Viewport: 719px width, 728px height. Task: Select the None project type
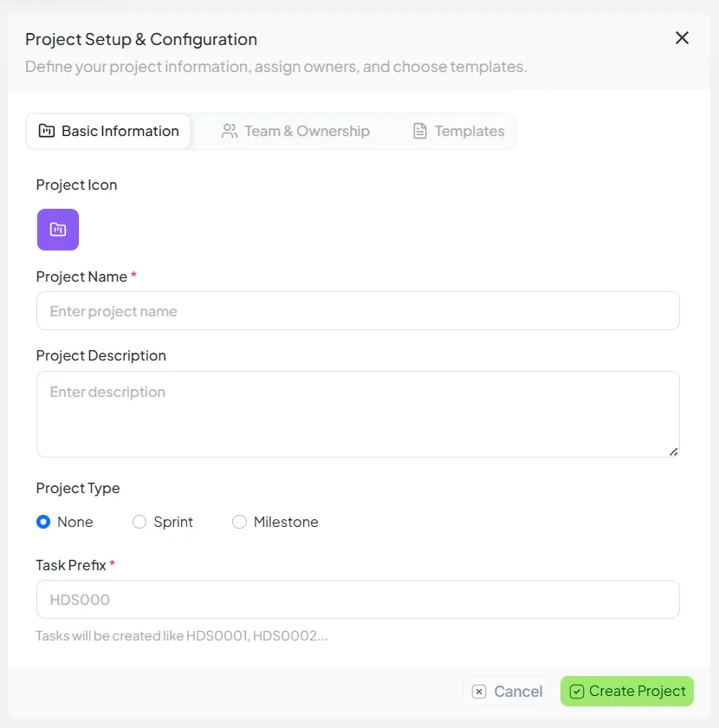point(43,522)
